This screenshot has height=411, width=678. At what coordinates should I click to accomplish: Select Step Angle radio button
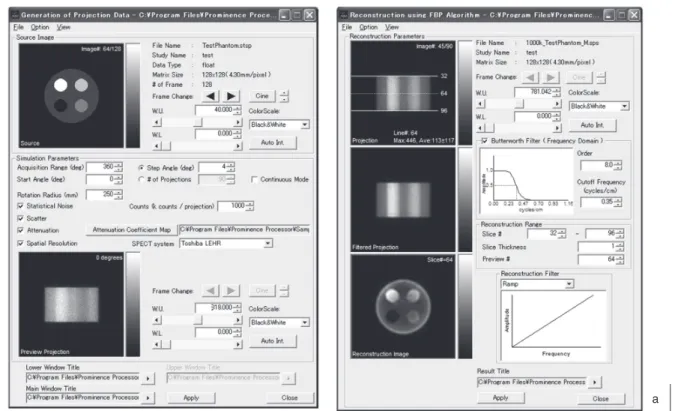(141, 168)
